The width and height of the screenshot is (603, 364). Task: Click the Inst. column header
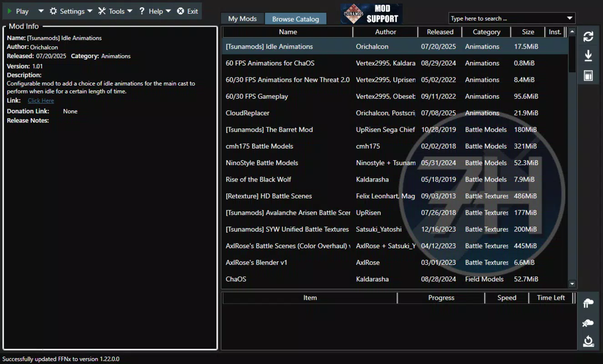tap(555, 32)
